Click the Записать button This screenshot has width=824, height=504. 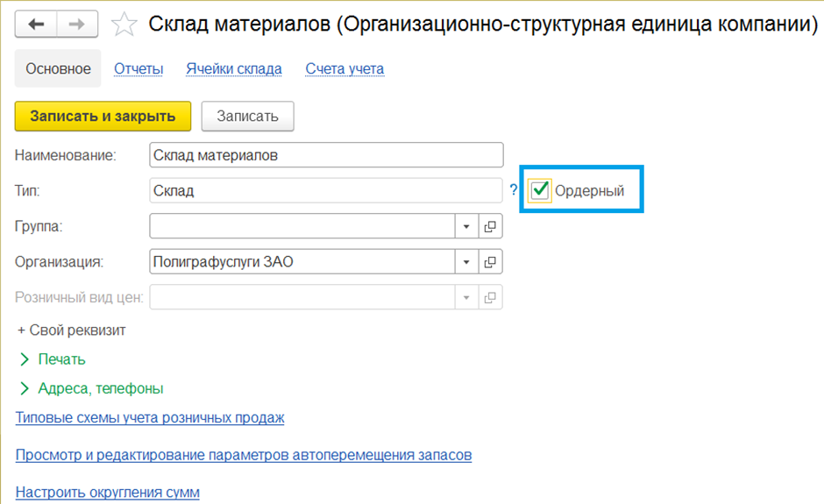point(247,117)
